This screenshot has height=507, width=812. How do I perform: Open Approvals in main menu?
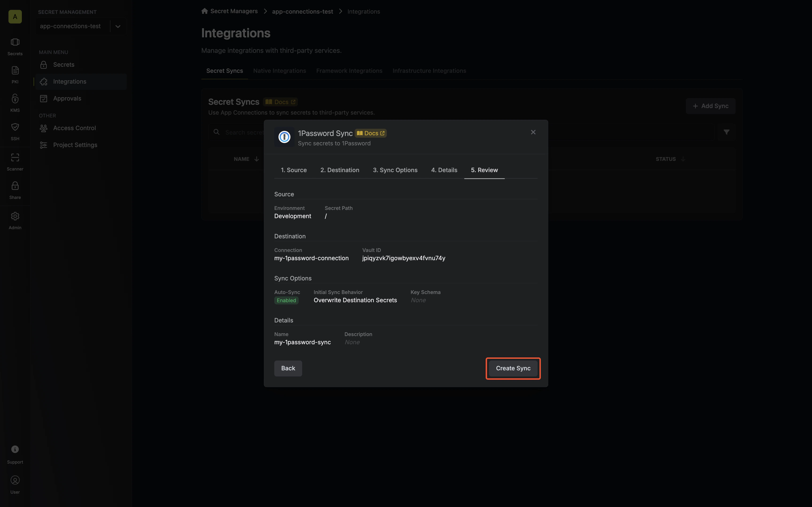pyautogui.click(x=81, y=99)
